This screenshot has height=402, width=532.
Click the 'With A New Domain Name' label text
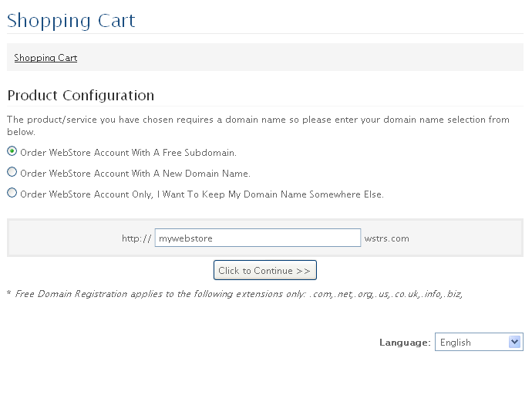[190, 174]
